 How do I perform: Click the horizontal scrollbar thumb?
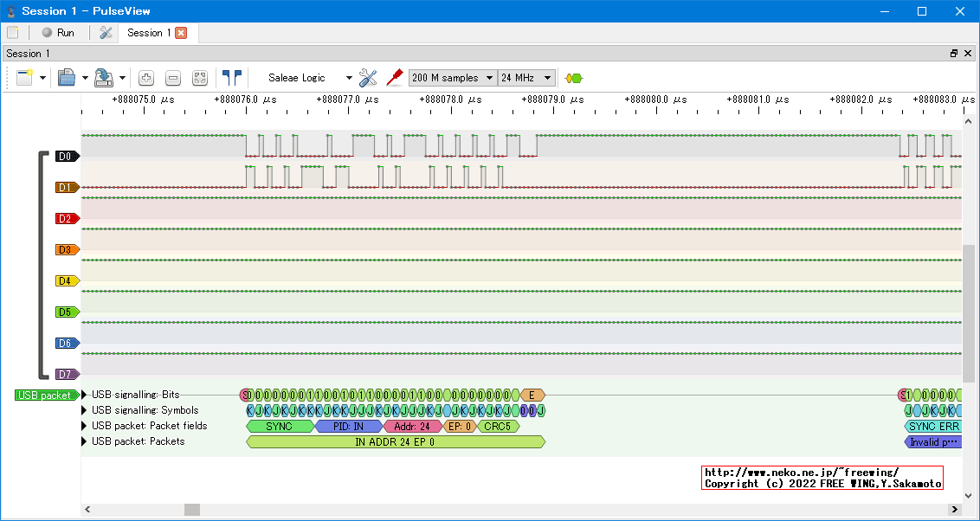click(x=192, y=510)
